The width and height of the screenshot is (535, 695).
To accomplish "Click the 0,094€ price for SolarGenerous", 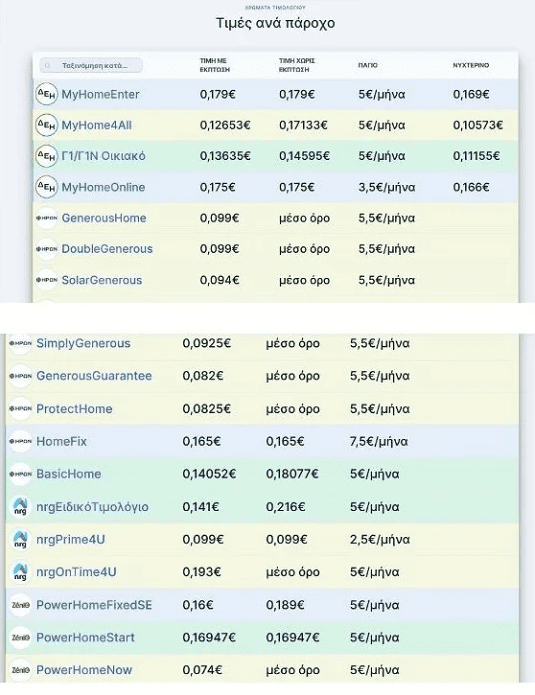I will (x=219, y=280).
